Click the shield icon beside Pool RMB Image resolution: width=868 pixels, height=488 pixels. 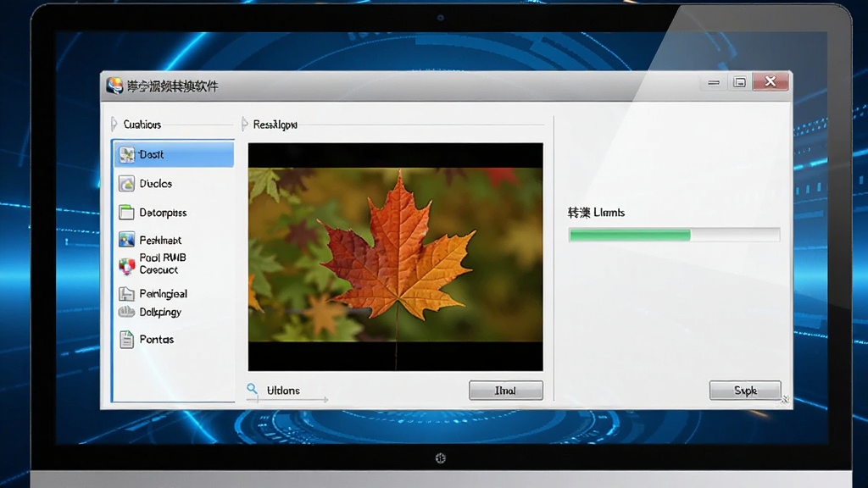[127, 265]
